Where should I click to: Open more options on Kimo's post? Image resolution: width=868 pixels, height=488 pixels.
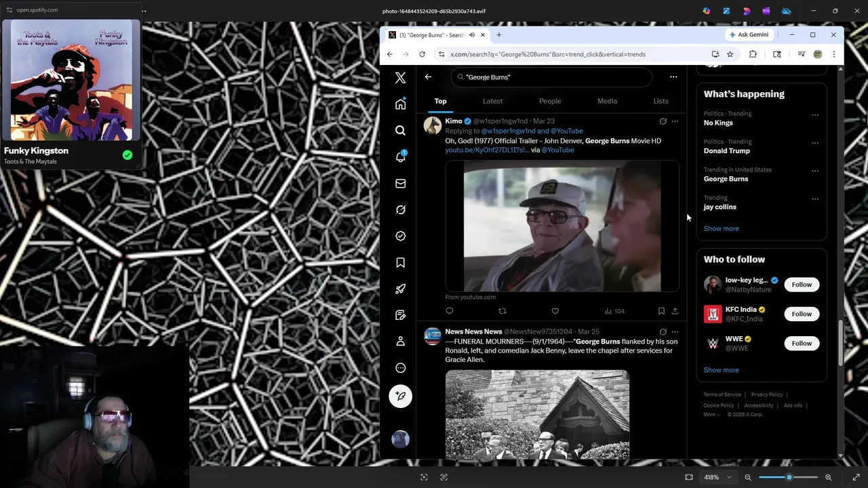[675, 121]
